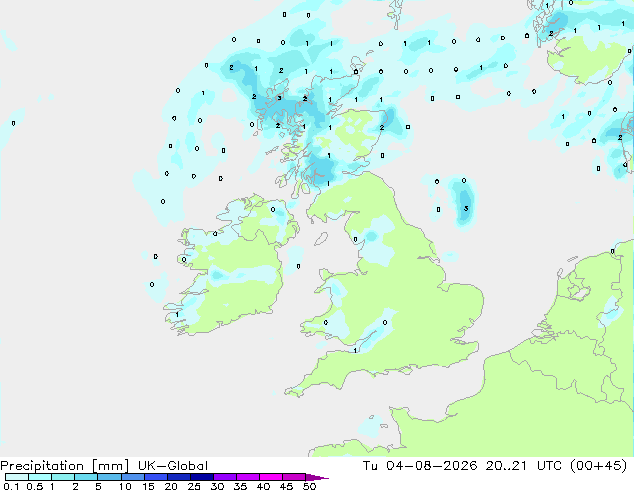Click the 'Precipitation [mm]' title text
This screenshot has width=634, height=490.
65,466
